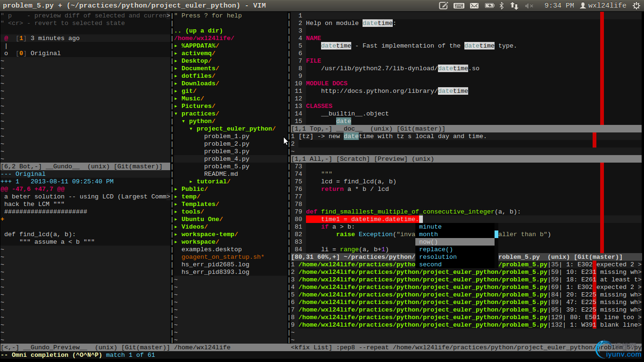Open the wxl24life user session menu
The height and width of the screenshot is (362, 644).
tap(603, 6)
